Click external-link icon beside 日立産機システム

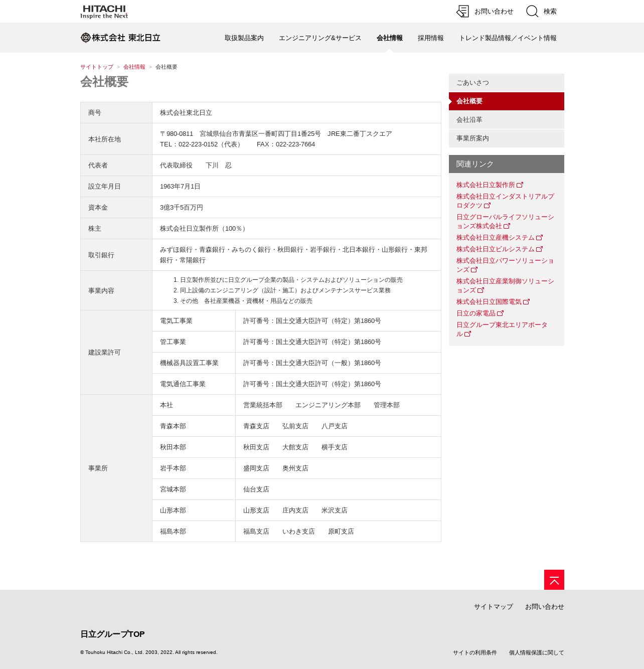point(540,238)
